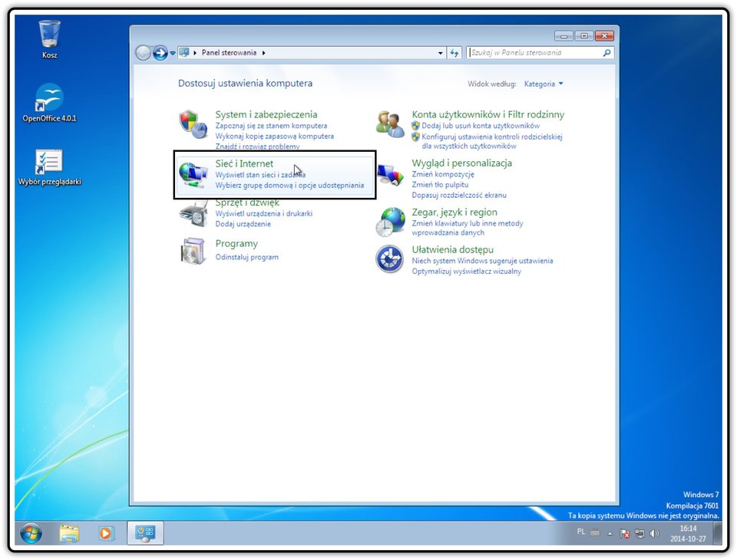Image resolution: width=737 pixels, height=560 pixels.
Task: Open Wygląd i personalizacja category
Action: [461, 163]
